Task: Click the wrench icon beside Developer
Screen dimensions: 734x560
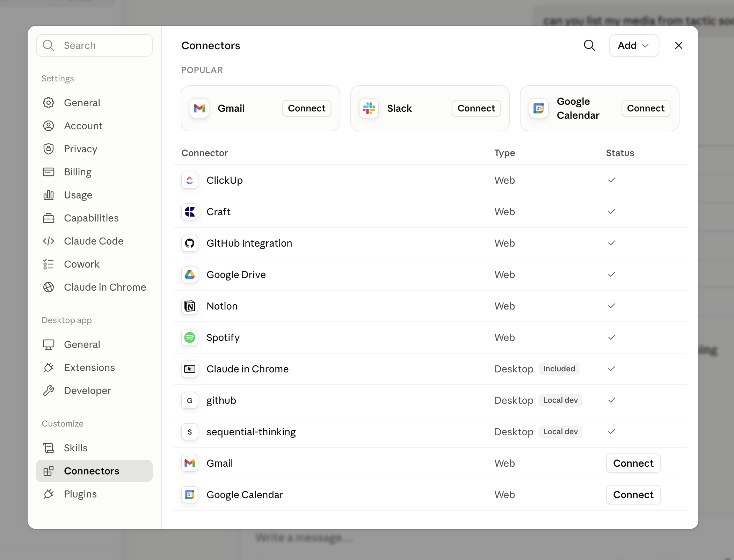Action: [49, 391]
